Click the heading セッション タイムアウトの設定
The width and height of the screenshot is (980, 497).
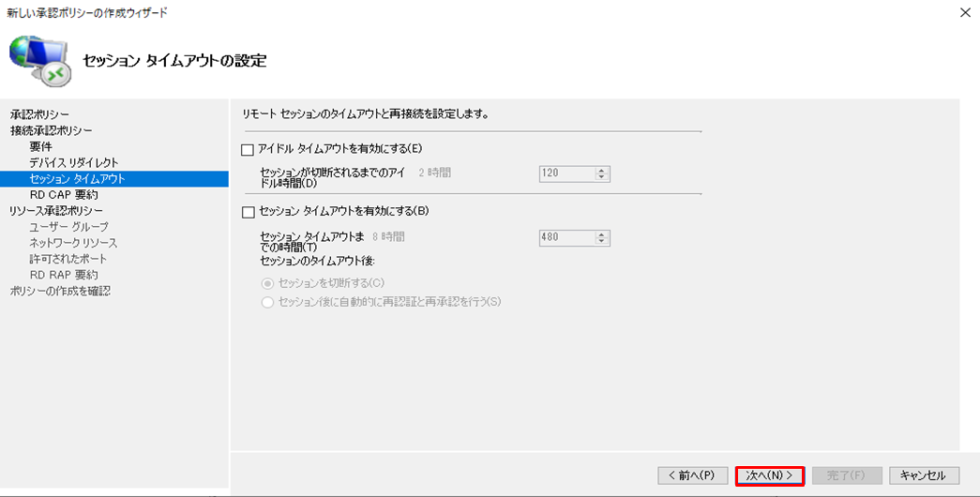[175, 61]
